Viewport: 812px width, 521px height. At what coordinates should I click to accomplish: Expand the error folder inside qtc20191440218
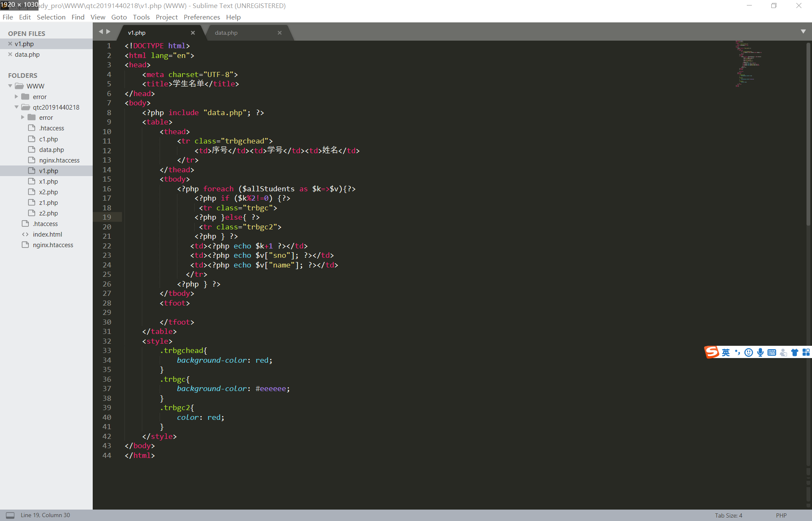click(x=23, y=117)
